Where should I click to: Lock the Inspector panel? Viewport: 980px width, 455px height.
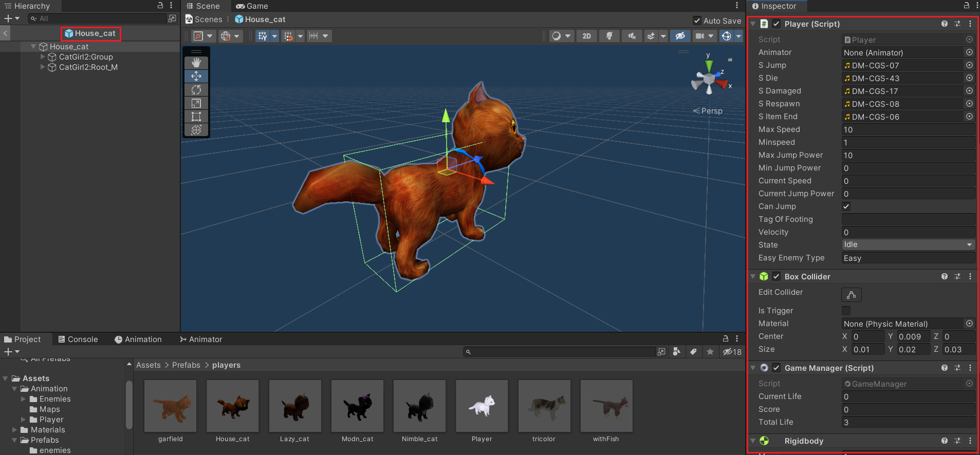point(967,6)
